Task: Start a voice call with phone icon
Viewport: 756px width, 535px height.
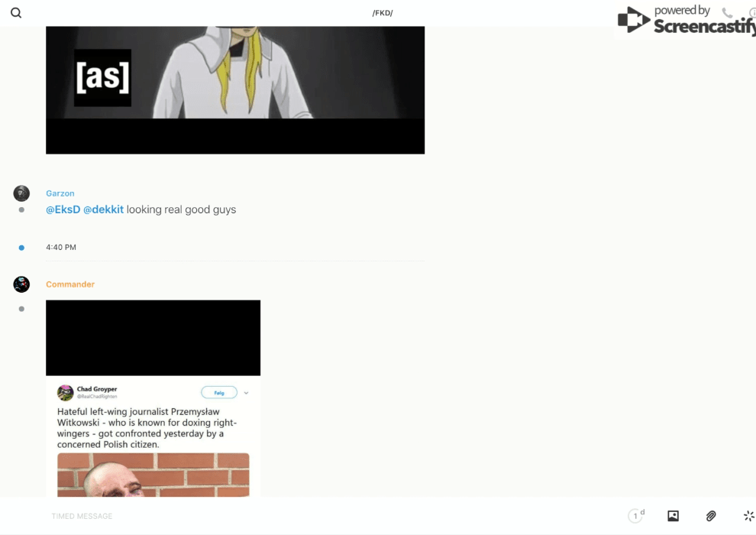Action: coord(727,13)
